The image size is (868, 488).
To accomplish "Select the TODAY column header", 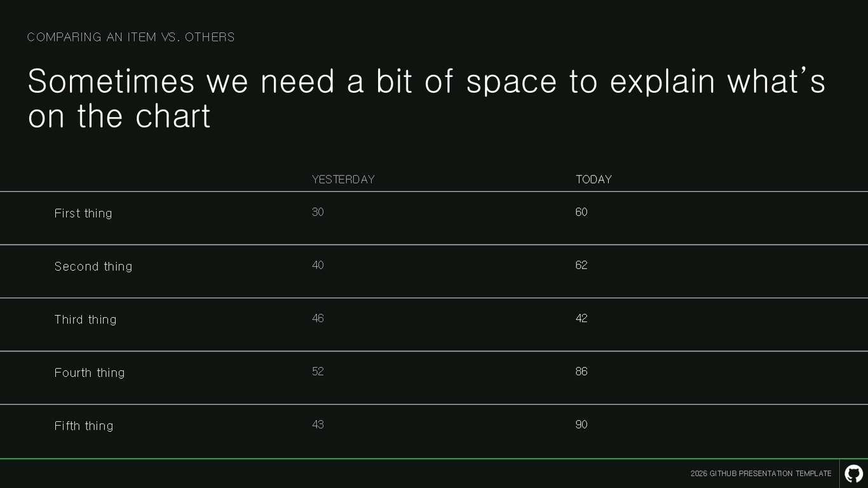I will [x=593, y=179].
